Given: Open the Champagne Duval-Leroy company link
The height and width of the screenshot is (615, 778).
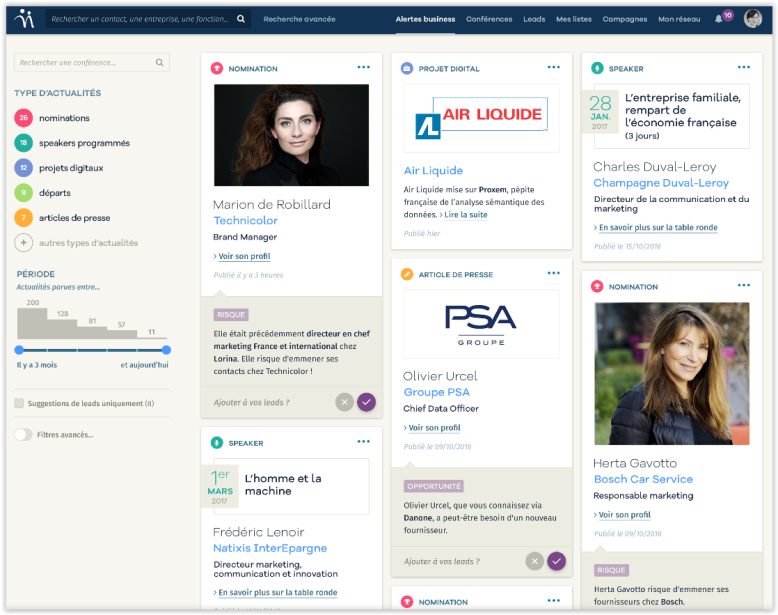Looking at the screenshot, I should [661, 183].
